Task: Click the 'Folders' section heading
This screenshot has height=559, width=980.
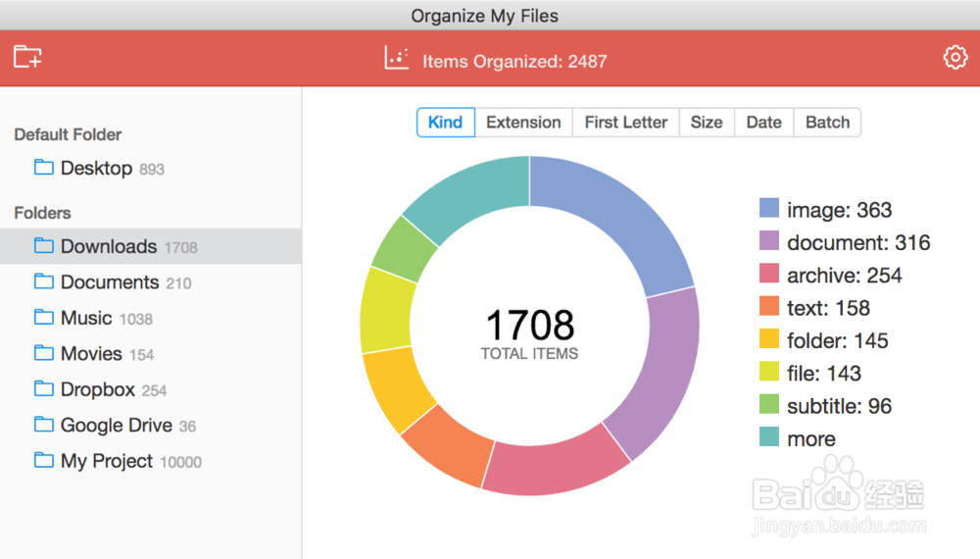Action: pyautogui.click(x=42, y=213)
